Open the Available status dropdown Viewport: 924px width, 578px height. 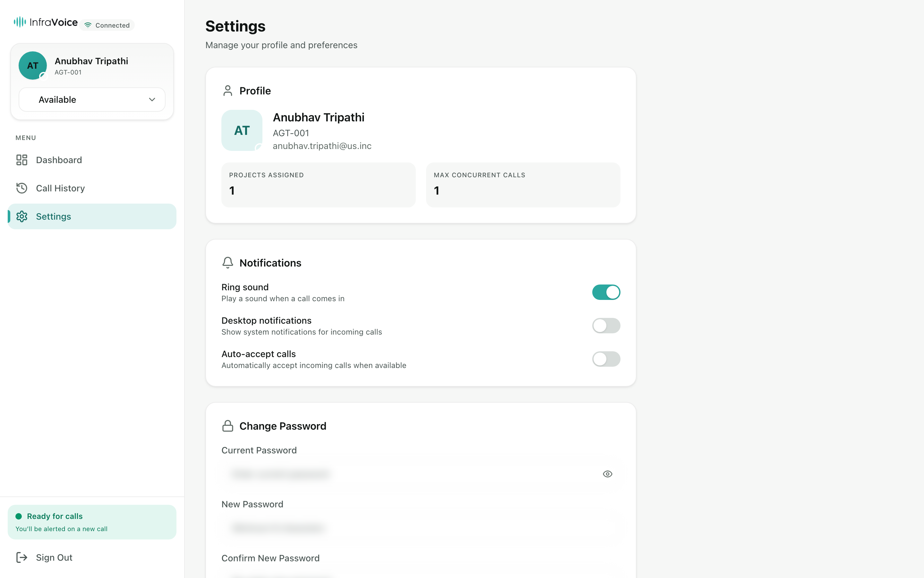(92, 100)
